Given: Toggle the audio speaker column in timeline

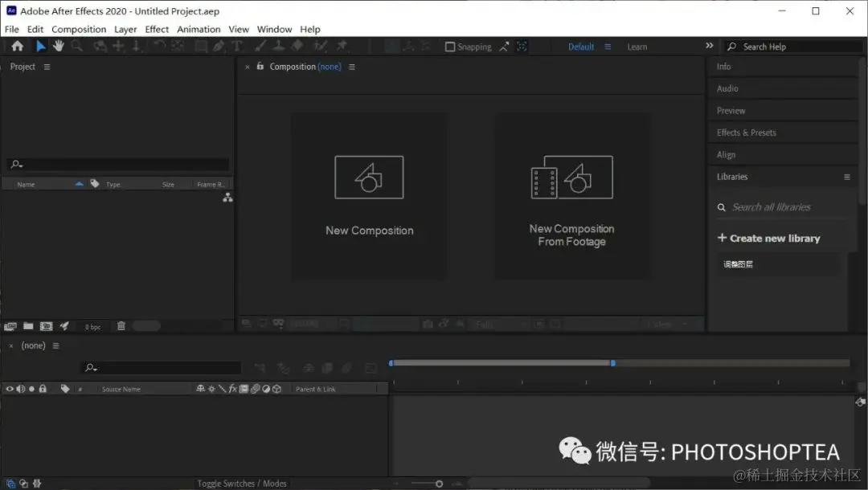Looking at the screenshot, I should pos(20,389).
